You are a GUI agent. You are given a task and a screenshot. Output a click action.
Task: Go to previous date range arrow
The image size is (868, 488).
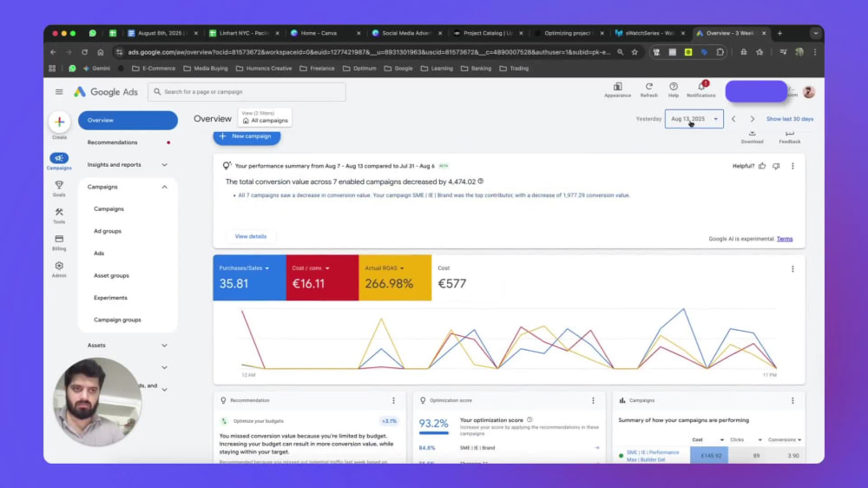733,119
